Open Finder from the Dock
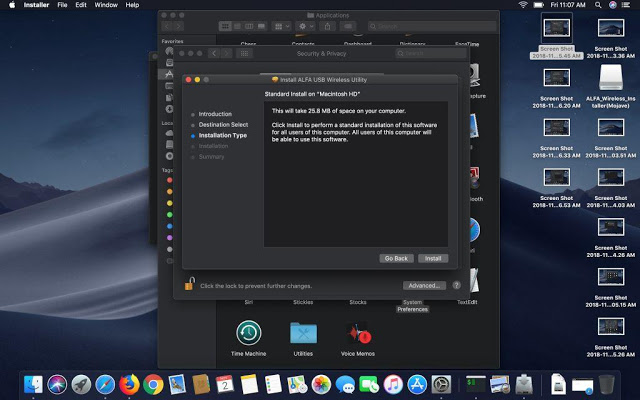This screenshot has width=640, height=400. [x=34, y=383]
